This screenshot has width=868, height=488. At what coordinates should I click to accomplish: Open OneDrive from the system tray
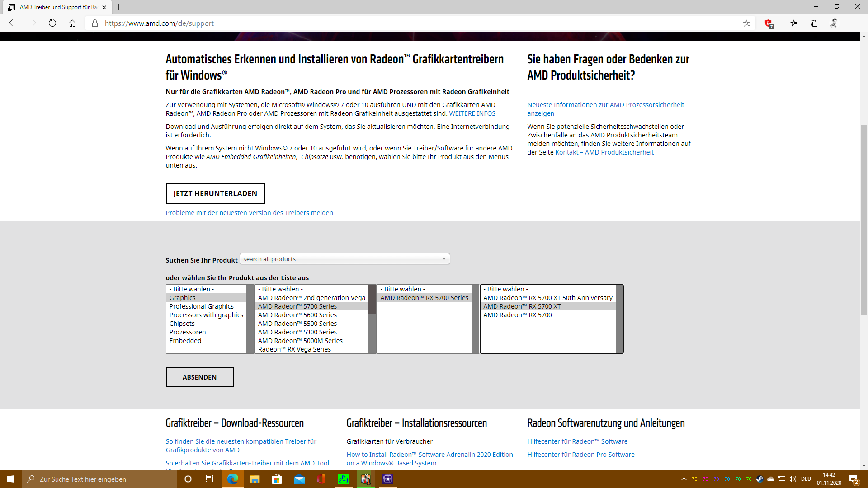(771, 479)
